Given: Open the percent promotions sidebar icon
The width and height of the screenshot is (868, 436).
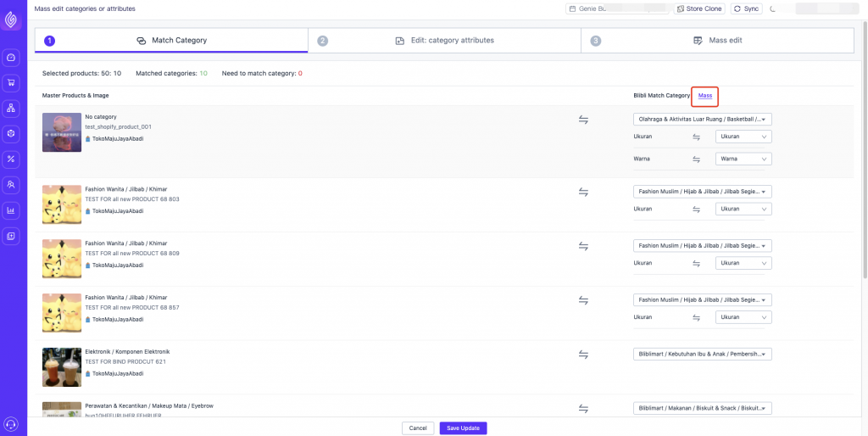Looking at the screenshot, I should (x=11, y=159).
